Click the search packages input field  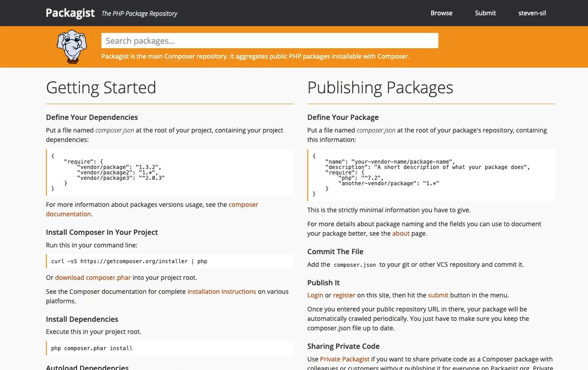tap(269, 40)
